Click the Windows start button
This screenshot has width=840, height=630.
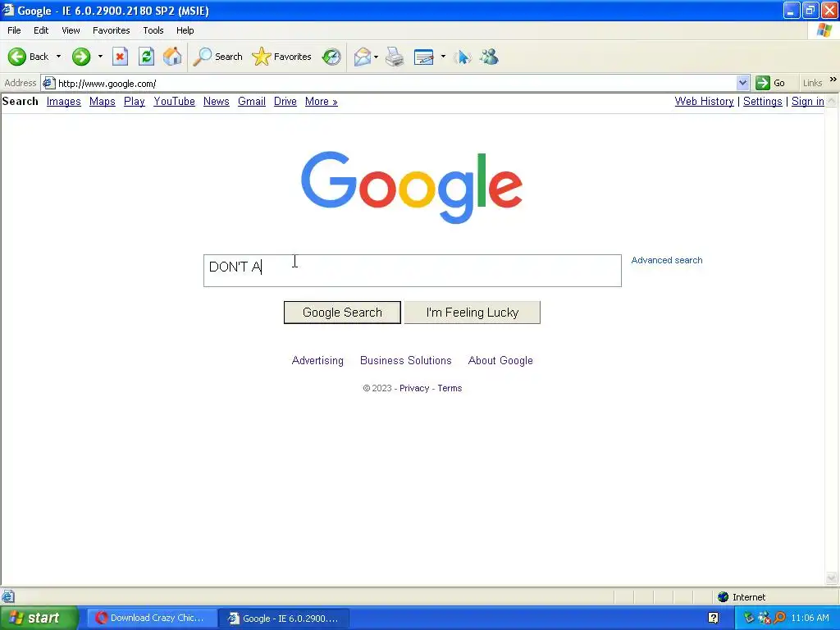[39, 618]
